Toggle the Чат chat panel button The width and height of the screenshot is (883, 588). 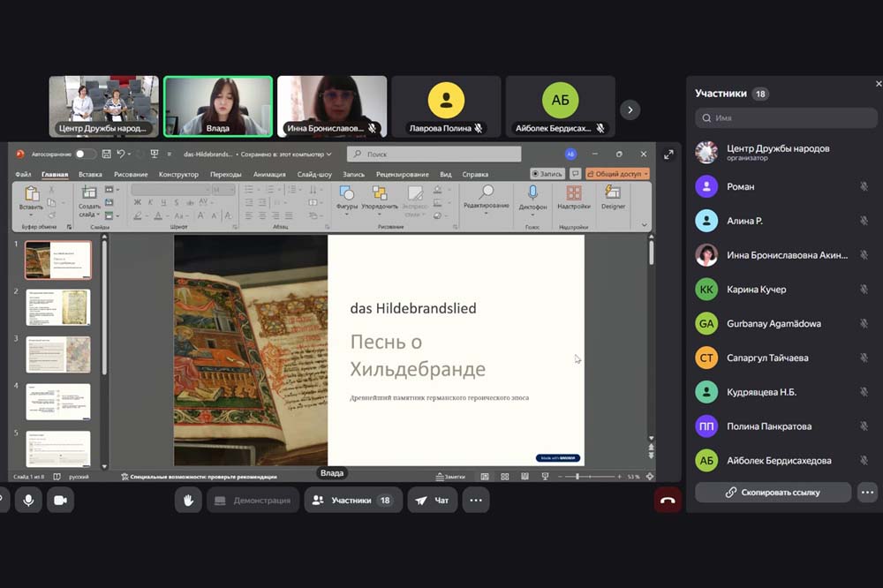point(433,500)
